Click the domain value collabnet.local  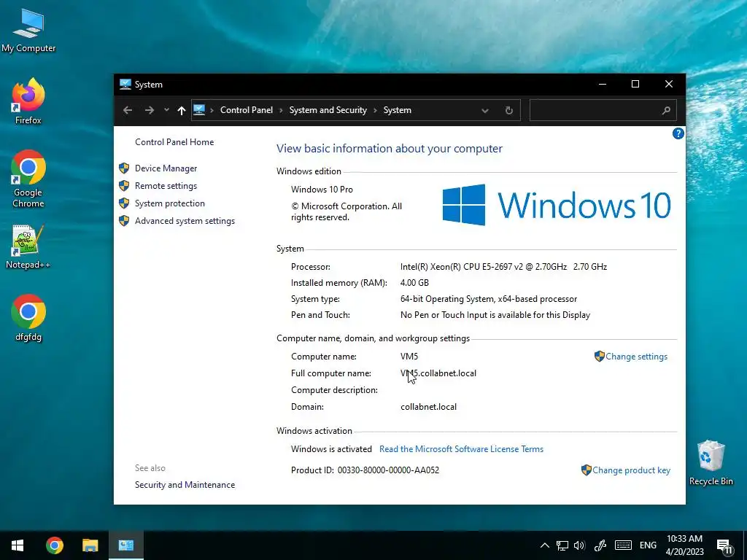click(428, 407)
